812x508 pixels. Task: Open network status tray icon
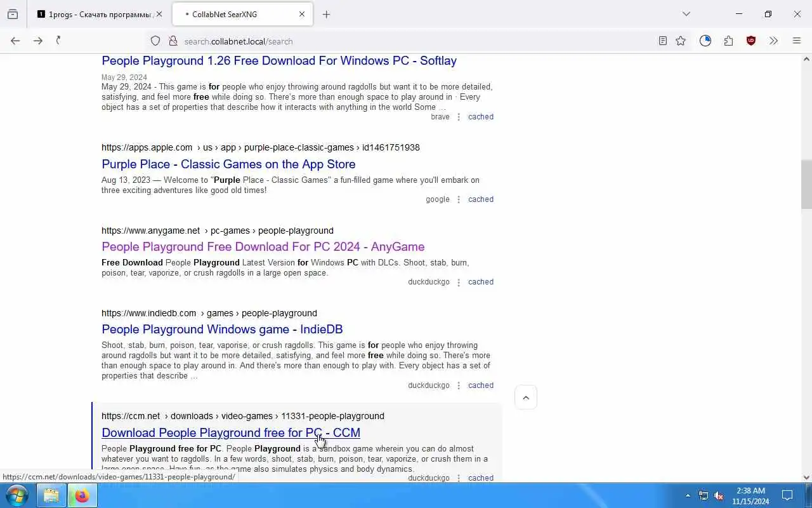704,495
